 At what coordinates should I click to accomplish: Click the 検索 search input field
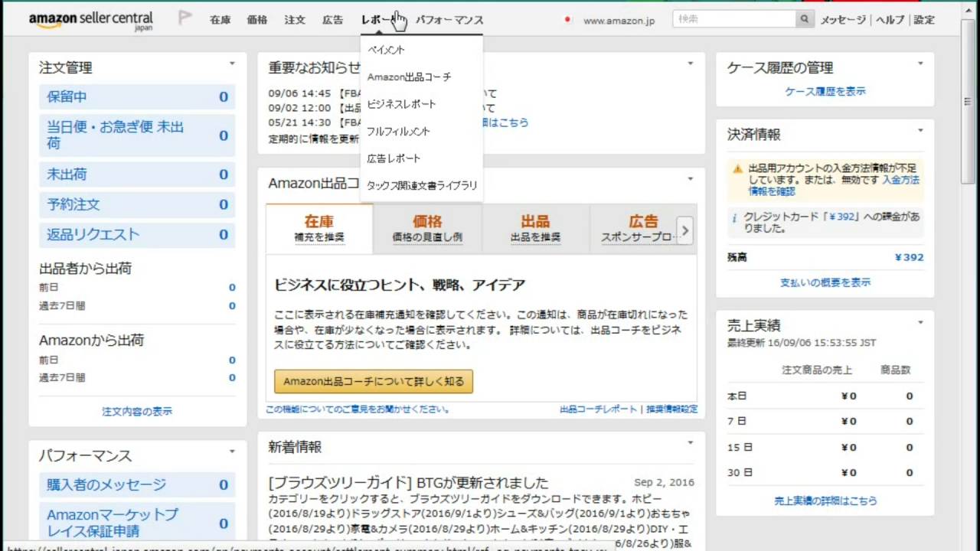coord(734,19)
